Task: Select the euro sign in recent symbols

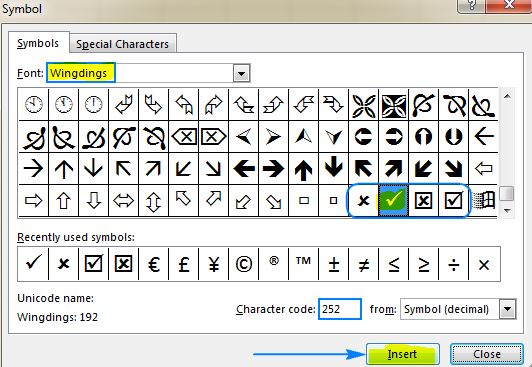Action: click(153, 264)
